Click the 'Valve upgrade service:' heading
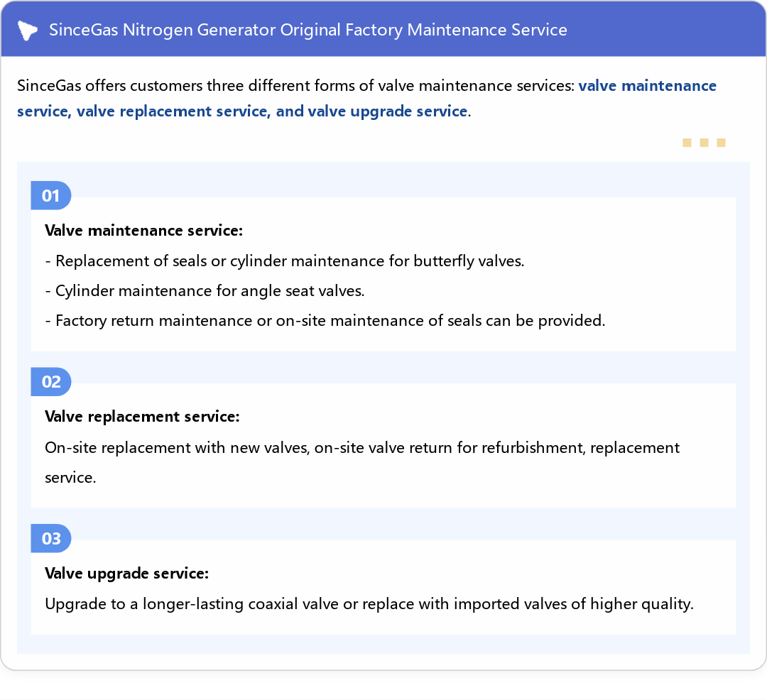 pos(126,573)
